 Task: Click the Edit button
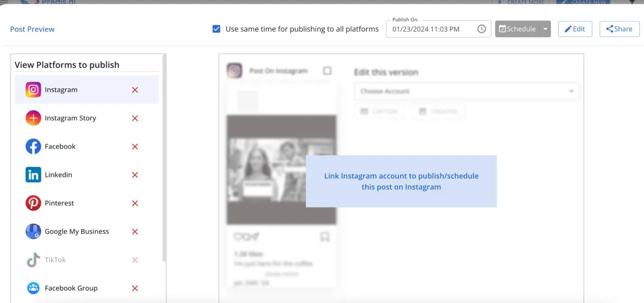[x=575, y=29]
